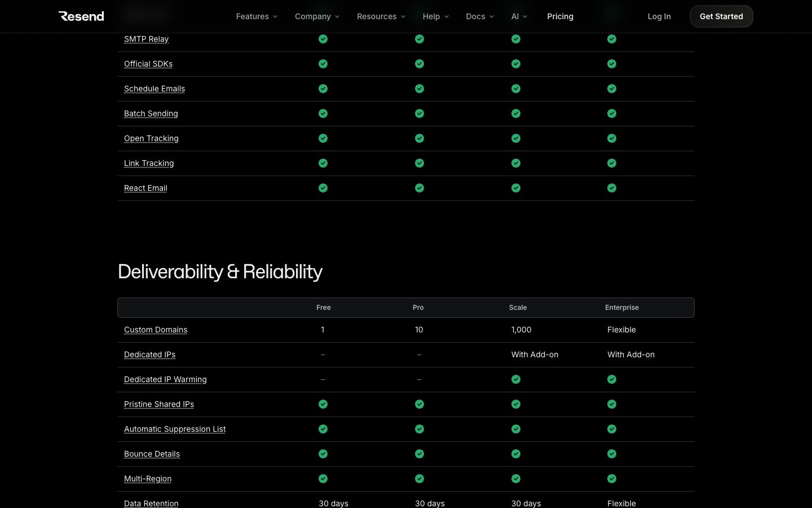Go to the Pricing page

pos(560,16)
